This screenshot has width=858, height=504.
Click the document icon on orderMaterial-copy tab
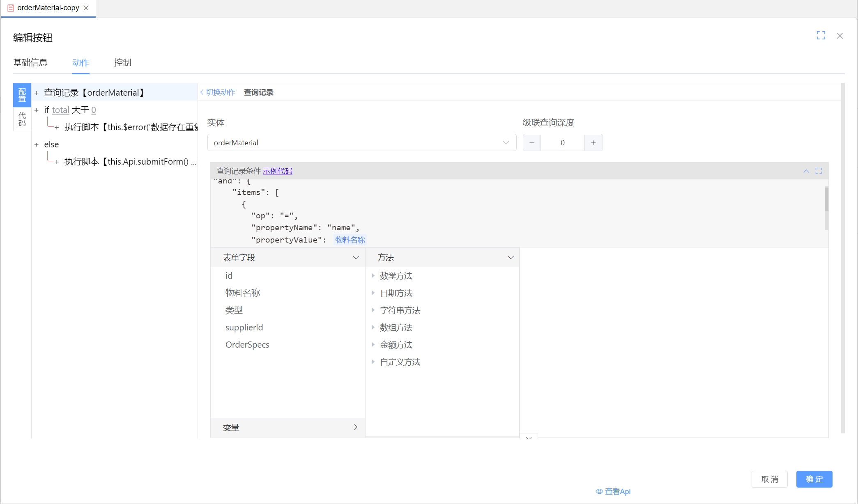click(10, 8)
